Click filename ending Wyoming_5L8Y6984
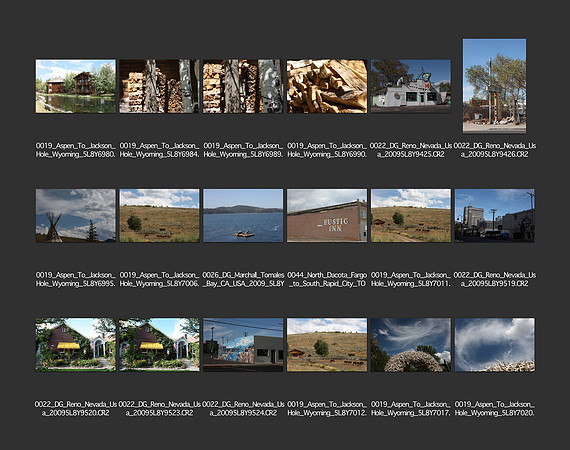This screenshot has width=570, height=450. coord(159,150)
